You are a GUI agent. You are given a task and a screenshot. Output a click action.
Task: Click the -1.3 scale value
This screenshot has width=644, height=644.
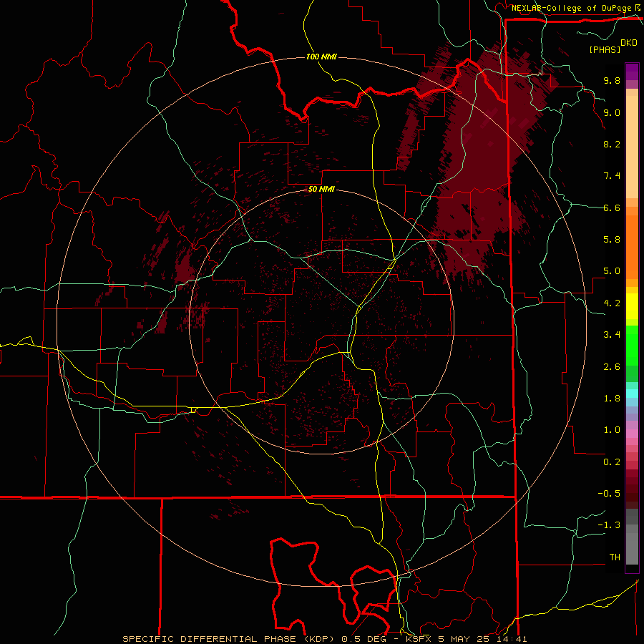[x=609, y=525]
